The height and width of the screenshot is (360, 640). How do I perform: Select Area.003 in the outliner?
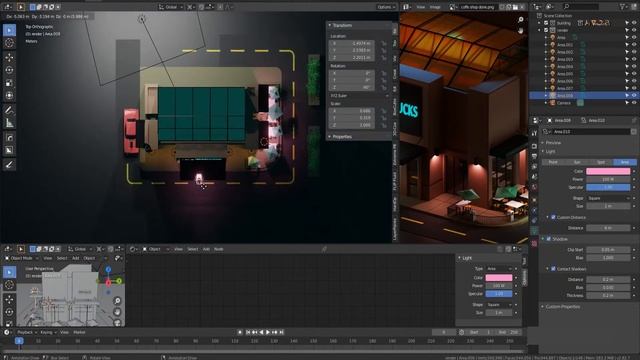565,59
